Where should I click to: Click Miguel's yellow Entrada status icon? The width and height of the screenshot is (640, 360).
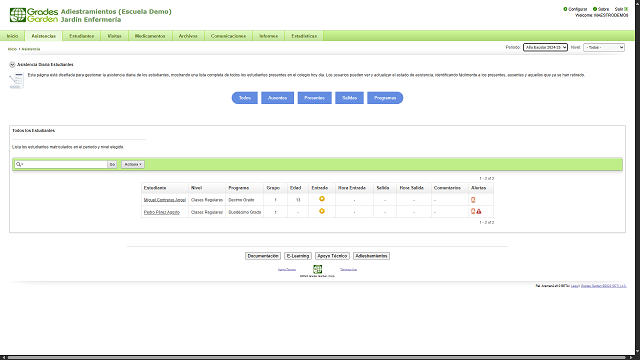coord(322,199)
